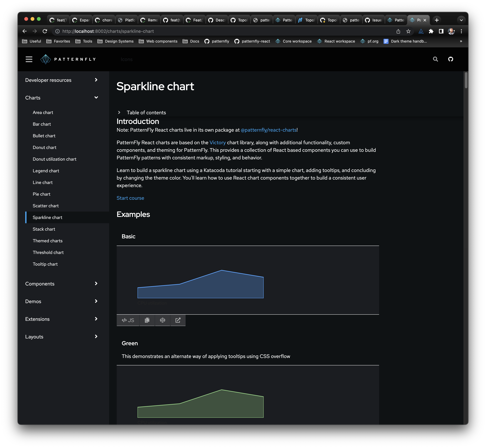Open the browser extensions puzzle icon

point(431,31)
